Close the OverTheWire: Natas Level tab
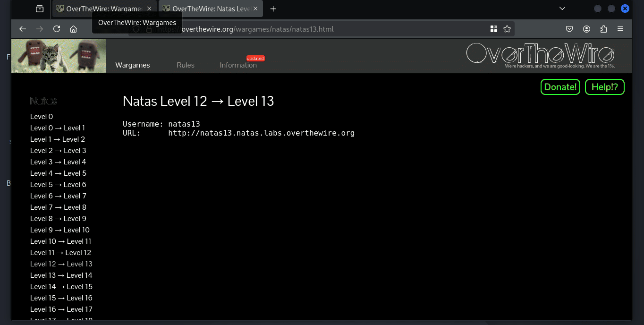 [x=256, y=9]
